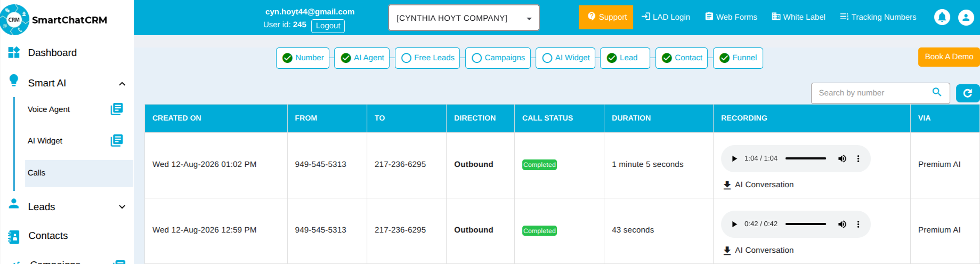This screenshot has width=980, height=264.
Task: Click the AI Widget library icon in sidebar
Action: (x=117, y=140)
